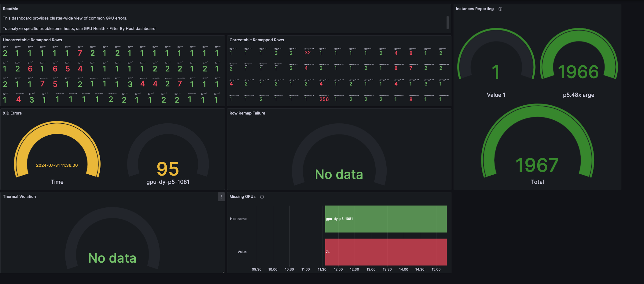This screenshot has width=644, height=284.
Task: Click the ReadMe panel title
Action: click(x=10, y=9)
